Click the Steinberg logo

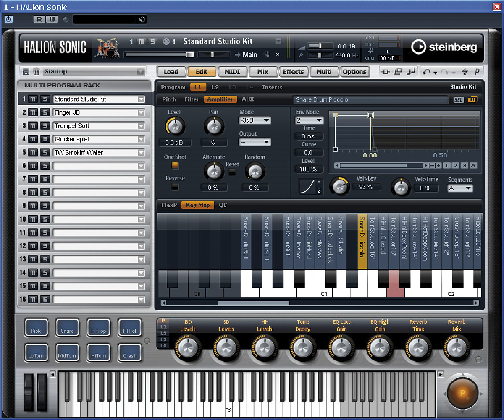tap(444, 47)
